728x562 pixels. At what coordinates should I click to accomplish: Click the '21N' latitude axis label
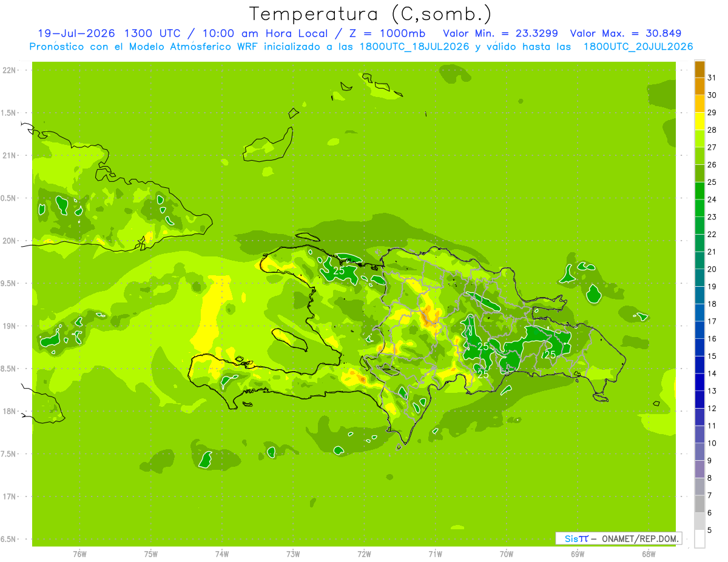point(10,155)
